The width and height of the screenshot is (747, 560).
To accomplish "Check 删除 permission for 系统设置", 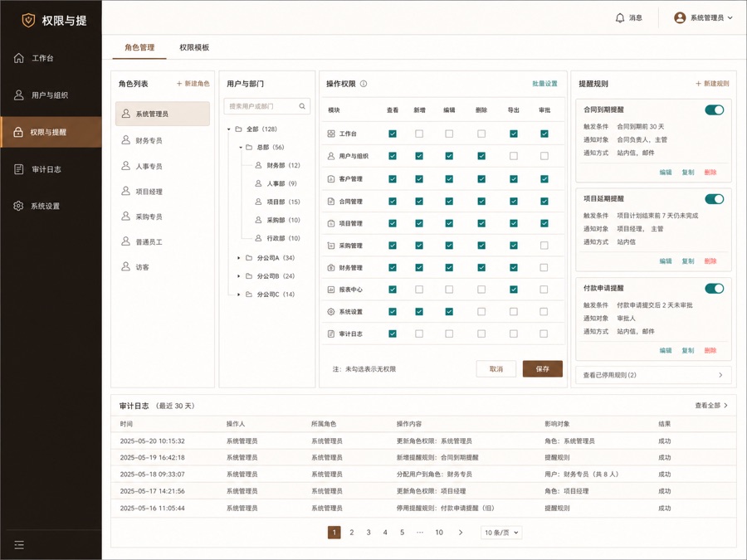I will [481, 312].
